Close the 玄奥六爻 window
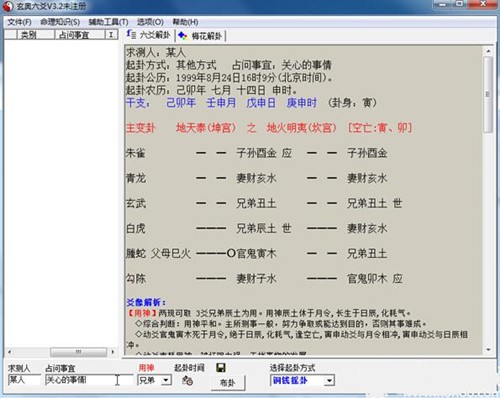 point(483,4)
